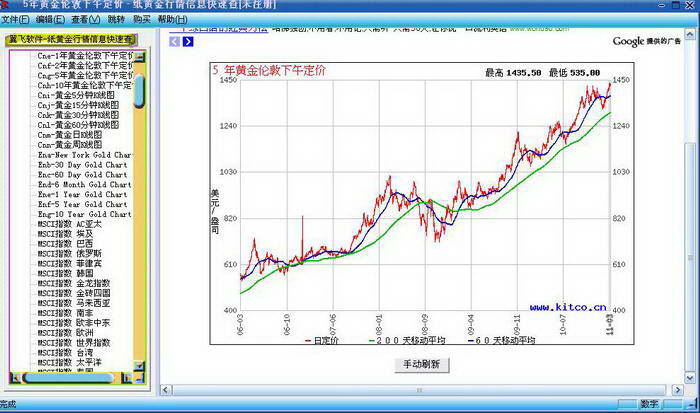Select Cnj-黄金15分钟K线图 item
The width and height of the screenshot is (700, 413).
click(78, 105)
